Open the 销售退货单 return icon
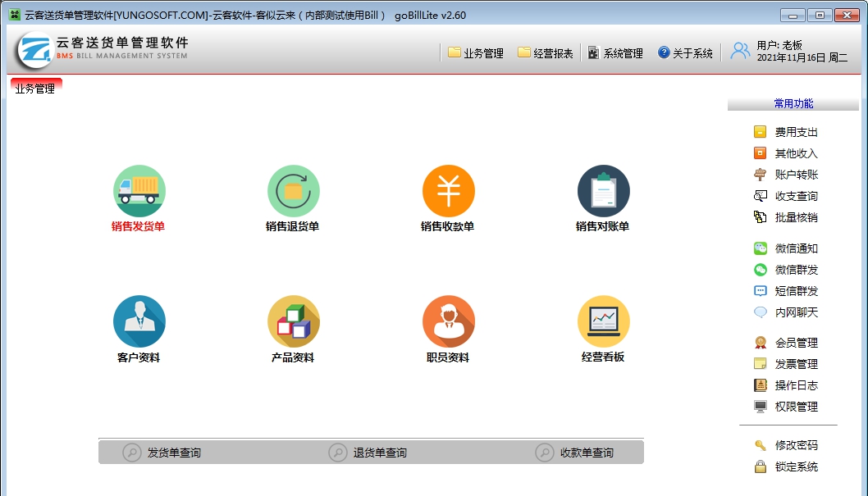Screen dimensions: 868x496 (x=293, y=191)
